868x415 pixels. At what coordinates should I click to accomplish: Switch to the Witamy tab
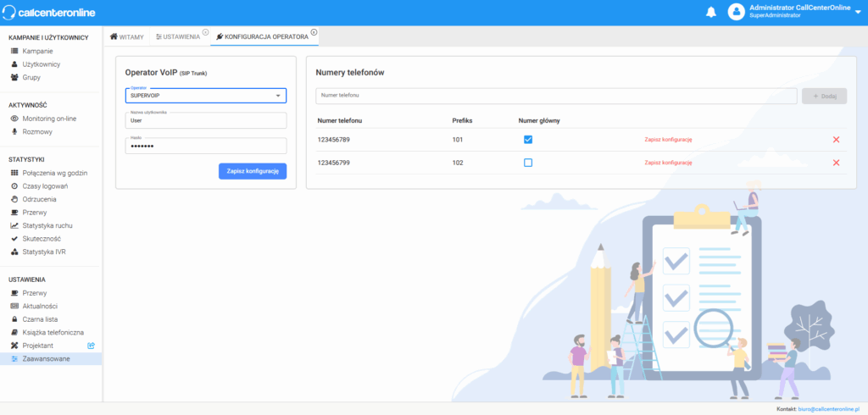pos(126,37)
